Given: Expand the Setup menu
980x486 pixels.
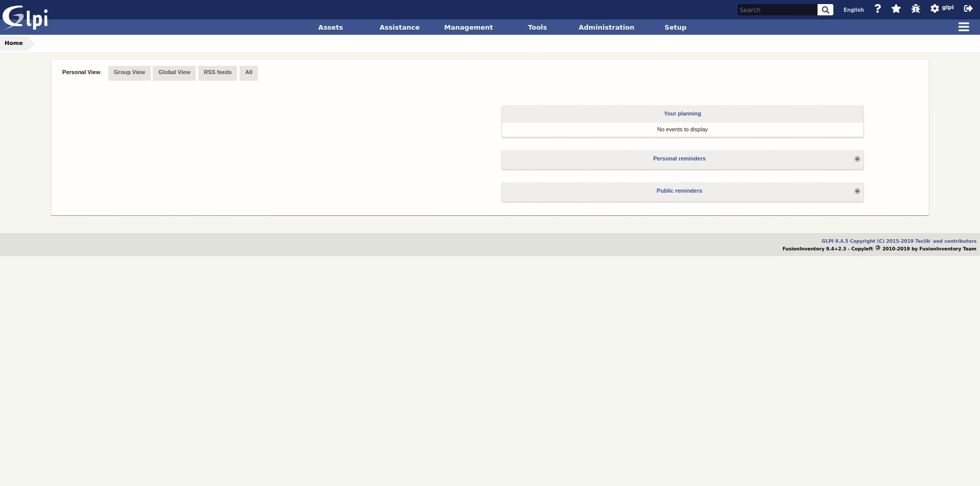Looking at the screenshot, I should pyautogui.click(x=675, y=28).
